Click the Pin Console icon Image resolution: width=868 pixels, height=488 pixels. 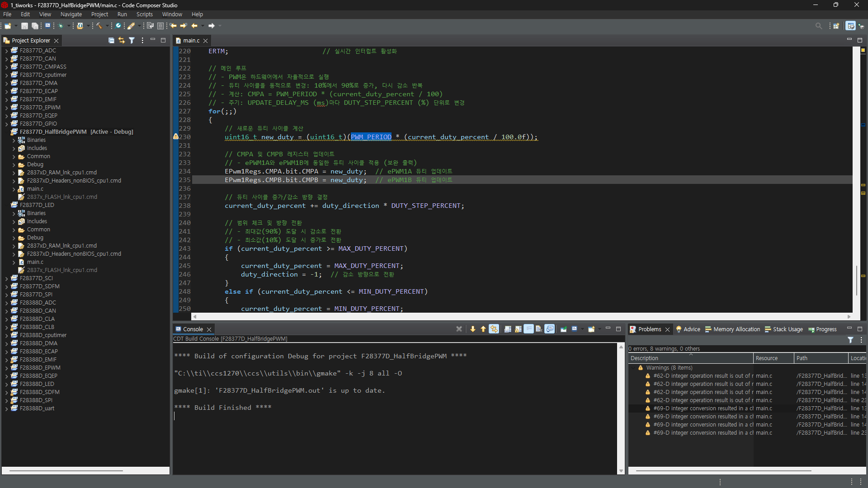click(x=563, y=329)
